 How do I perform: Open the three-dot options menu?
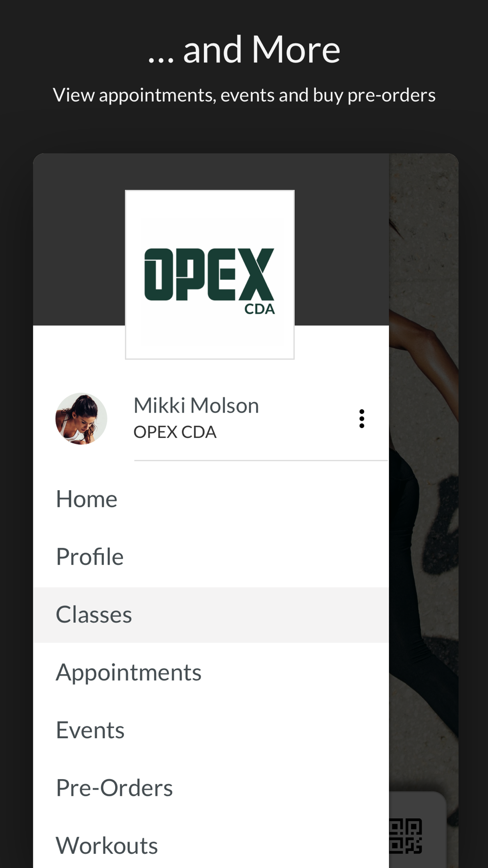[362, 419]
